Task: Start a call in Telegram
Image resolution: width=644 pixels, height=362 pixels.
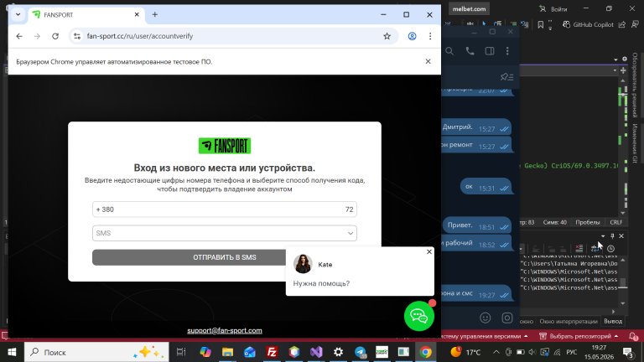Action: pos(470,51)
